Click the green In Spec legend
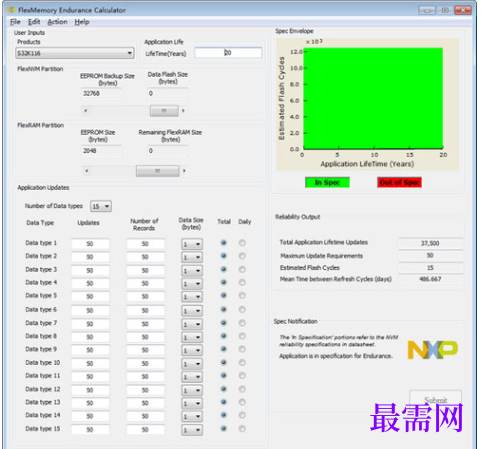482x449 pixels. pos(327,182)
